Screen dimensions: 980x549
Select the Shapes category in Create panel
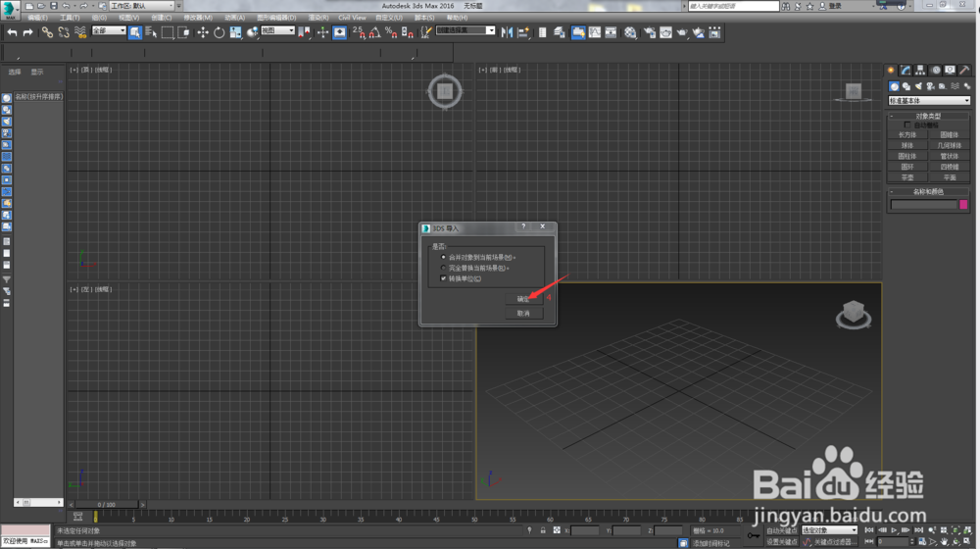pyautogui.click(x=906, y=86)
